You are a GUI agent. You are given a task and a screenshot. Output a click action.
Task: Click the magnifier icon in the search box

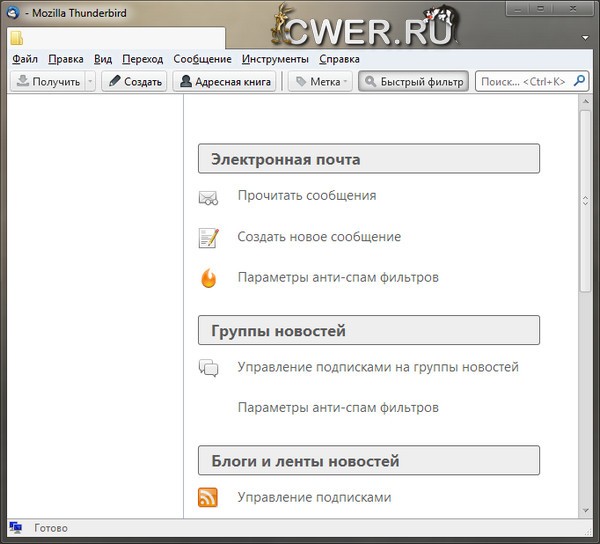(x=579, y=81)
